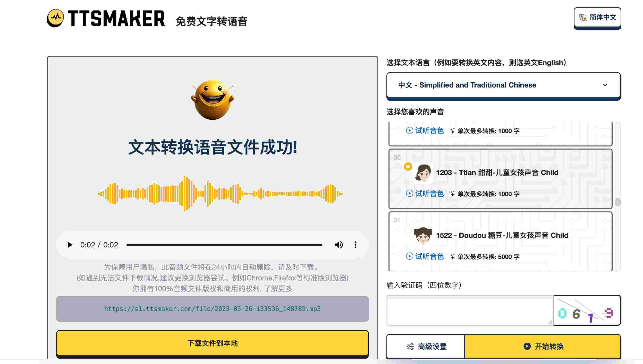Click the audio file URL link
The image size is (643, 364).
[212, 308]
